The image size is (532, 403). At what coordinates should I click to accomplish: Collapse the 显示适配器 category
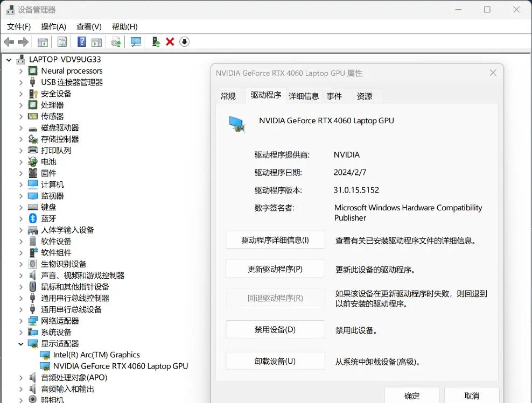21,344
